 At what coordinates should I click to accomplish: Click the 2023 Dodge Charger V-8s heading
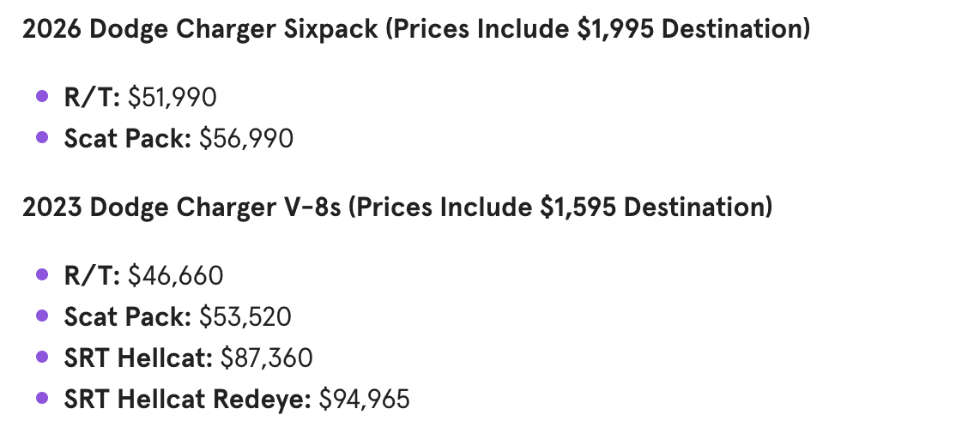tap(397, 207)
